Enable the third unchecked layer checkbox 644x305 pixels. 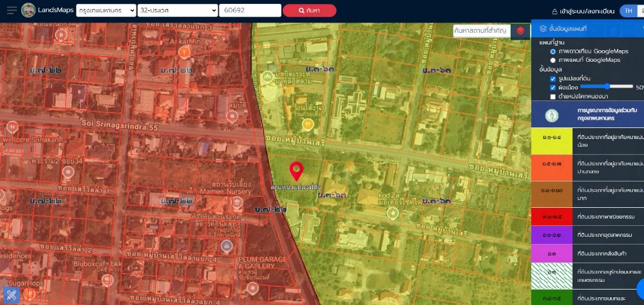pyautogui.click(x=553, y=97)
